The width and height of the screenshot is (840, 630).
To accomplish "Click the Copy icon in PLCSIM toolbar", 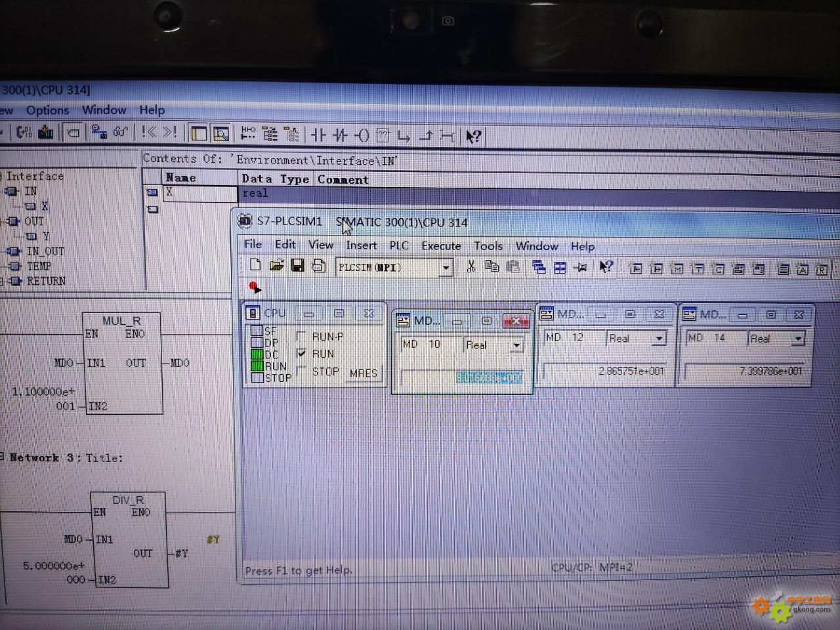I will pos(492,266).
